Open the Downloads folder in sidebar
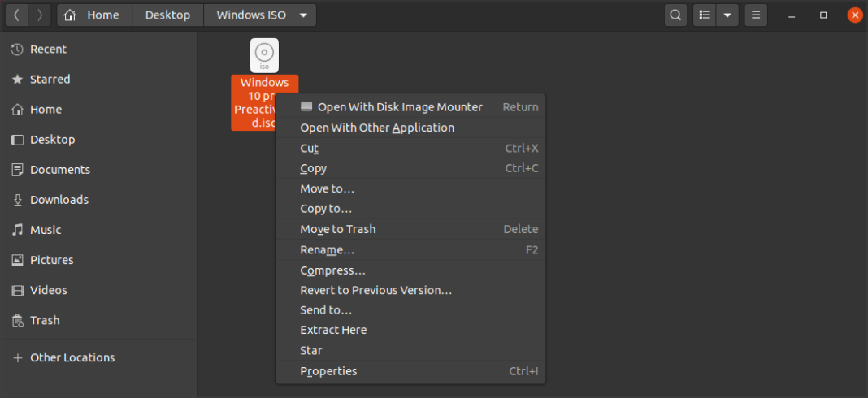868x398 pixels. (x=59, y=200)
